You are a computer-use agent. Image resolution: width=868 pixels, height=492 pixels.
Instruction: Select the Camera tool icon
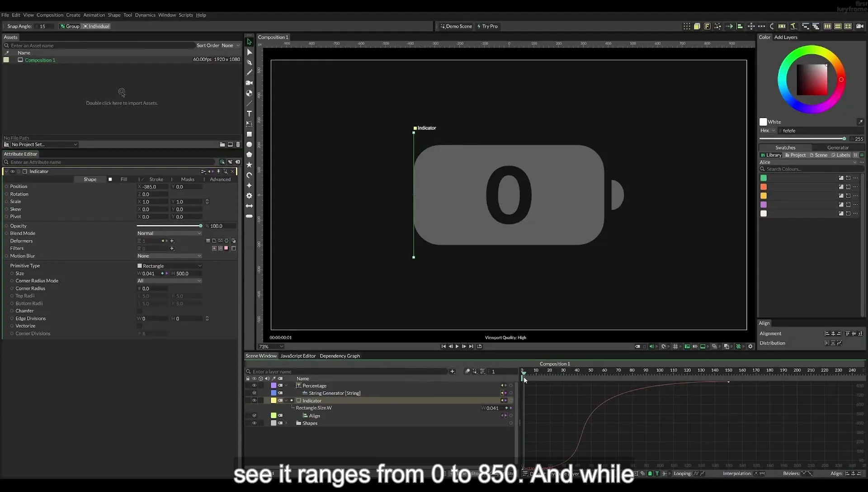coord(249,83)
